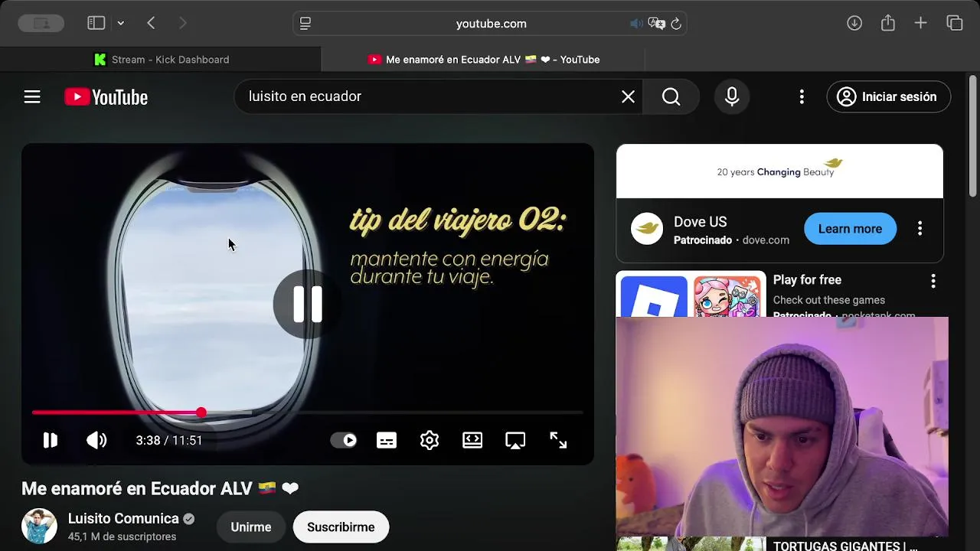Start voice search with microphone icon
980x551 pixels.
coord(732,96)
